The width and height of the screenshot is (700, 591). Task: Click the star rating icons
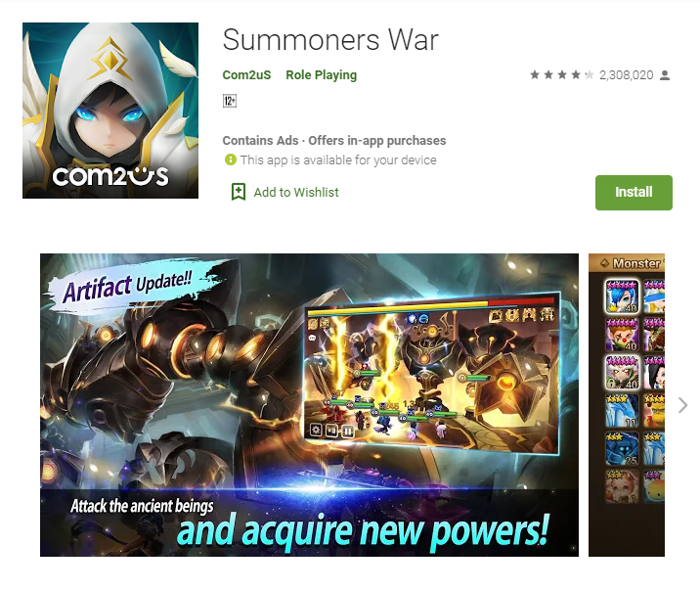click(562, 75)
